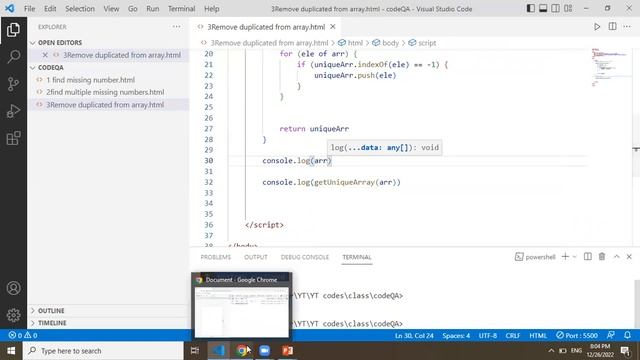Open the Source Control view

pyautogui.click(x=13, y=84)
